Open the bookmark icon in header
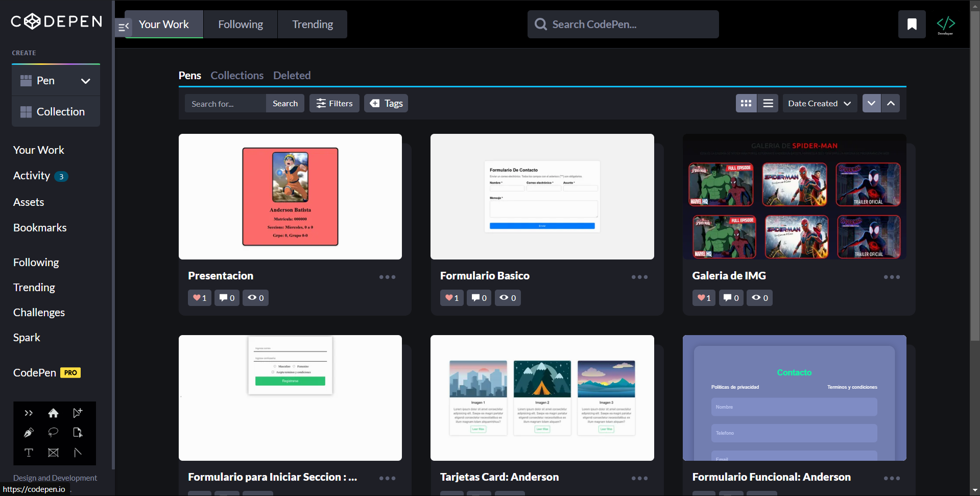This screenshot has width=980, height=496. 912,24
